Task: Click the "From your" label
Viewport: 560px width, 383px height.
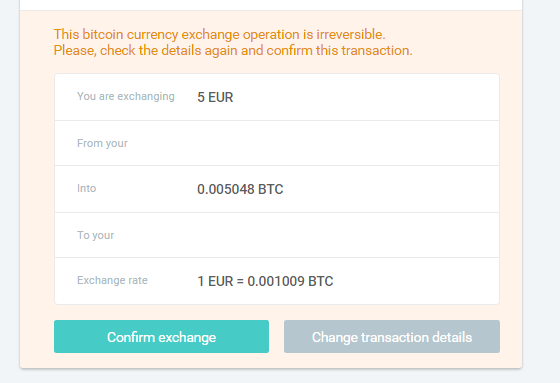Action: coord(102,143)
